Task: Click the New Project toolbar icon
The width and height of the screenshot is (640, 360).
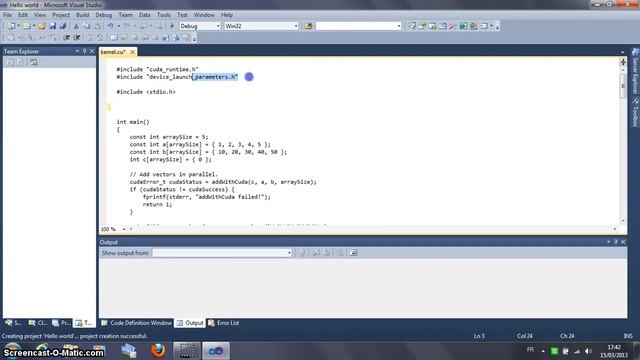Action: (11, 26)
